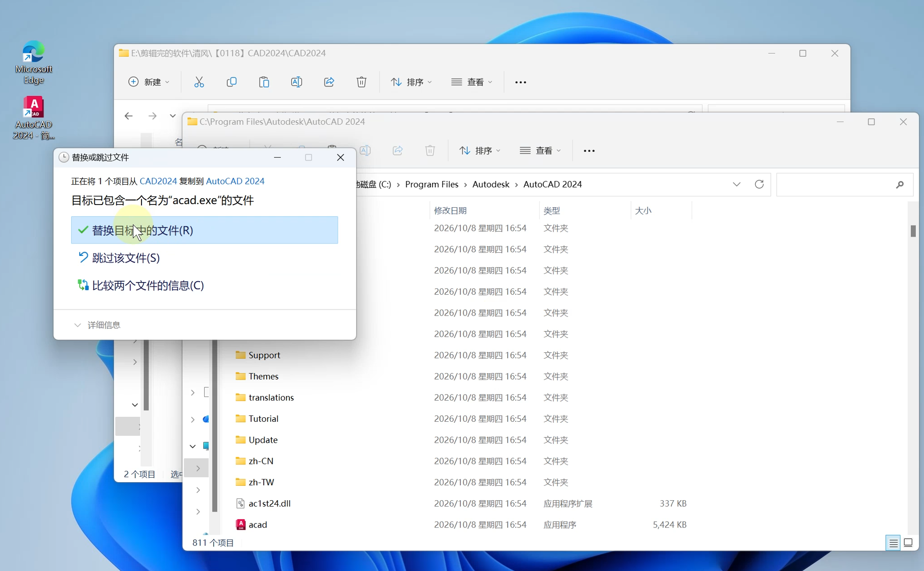Choose 比较两个文件的信息(C) option
This screenshot has width=924, height=571.
(x=205, y=285)
